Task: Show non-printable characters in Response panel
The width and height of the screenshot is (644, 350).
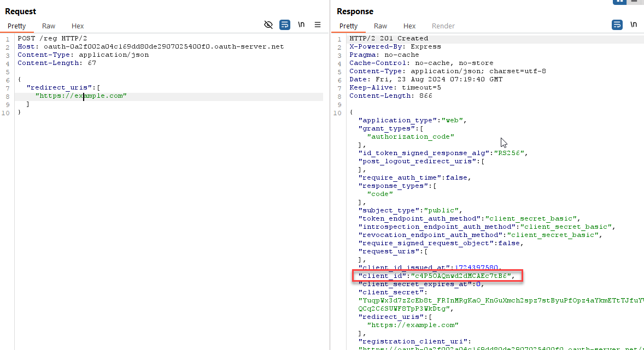Action: (634, 25)
